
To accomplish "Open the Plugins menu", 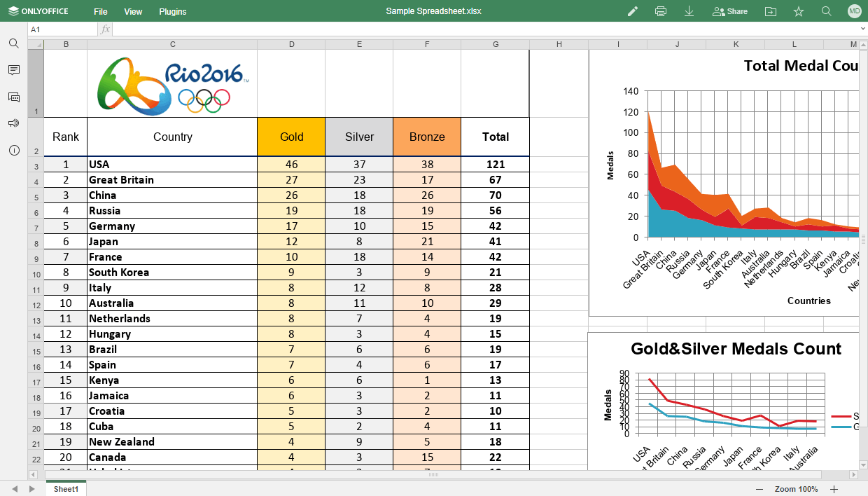I will (x=173, y=11).
